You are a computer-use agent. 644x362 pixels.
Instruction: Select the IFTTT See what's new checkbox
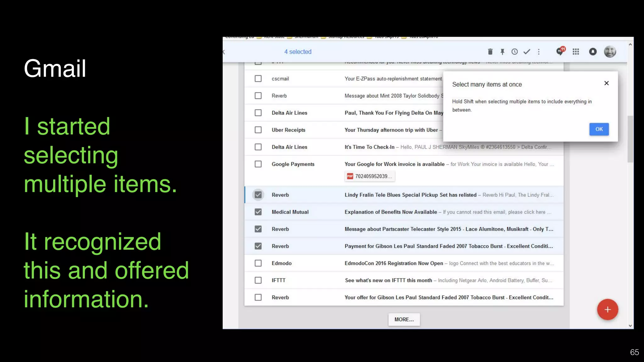point(258,280)
